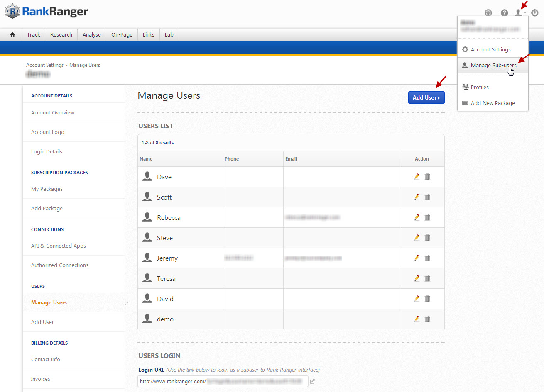Choose Profiles in the user dropdown
This screenshot has height=392, width=544.
coord(480,88)
